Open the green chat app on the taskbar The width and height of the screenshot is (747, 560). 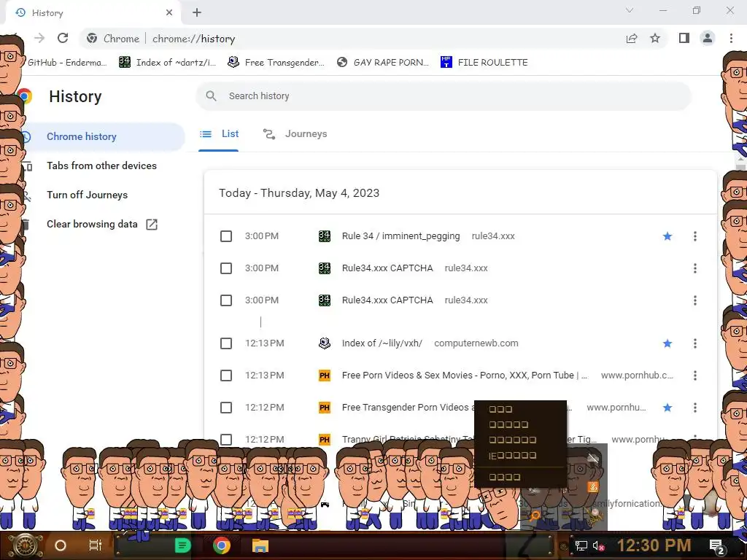click(183, 545)
